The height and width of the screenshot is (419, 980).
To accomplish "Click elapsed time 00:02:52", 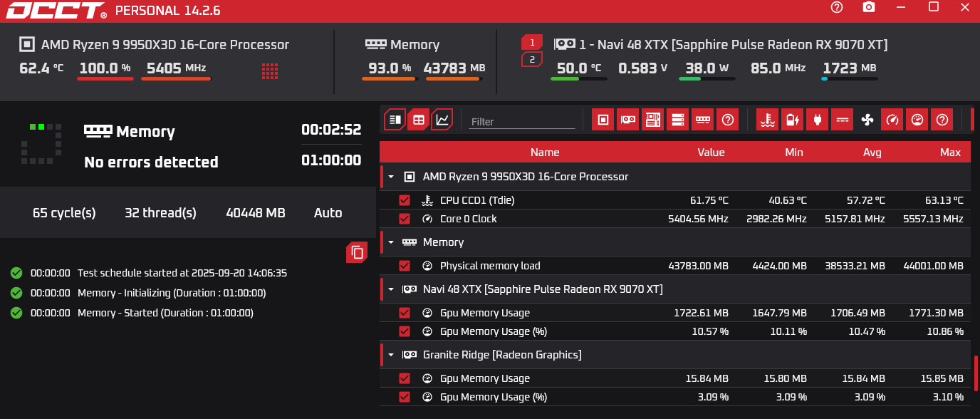I will coord(331,130).
